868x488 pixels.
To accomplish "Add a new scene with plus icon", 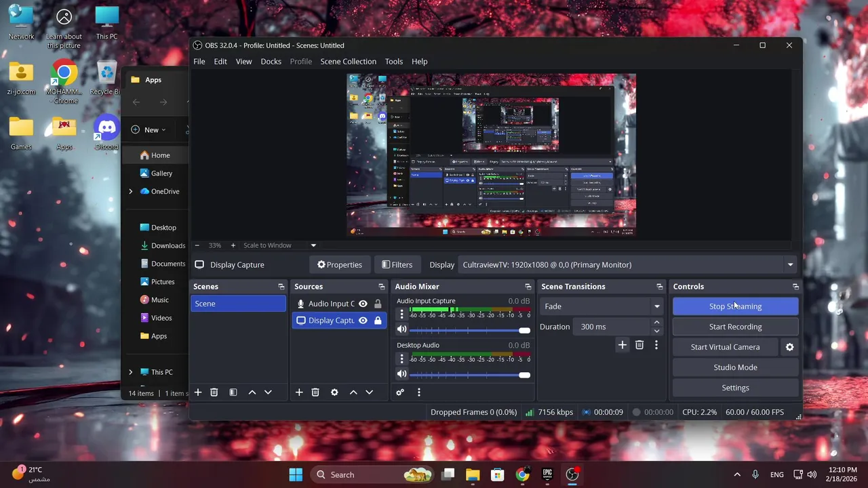I will (198, 392).
